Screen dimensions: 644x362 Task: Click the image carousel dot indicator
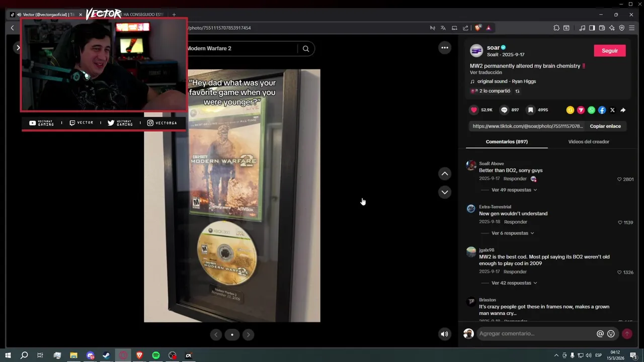(232, 335)
